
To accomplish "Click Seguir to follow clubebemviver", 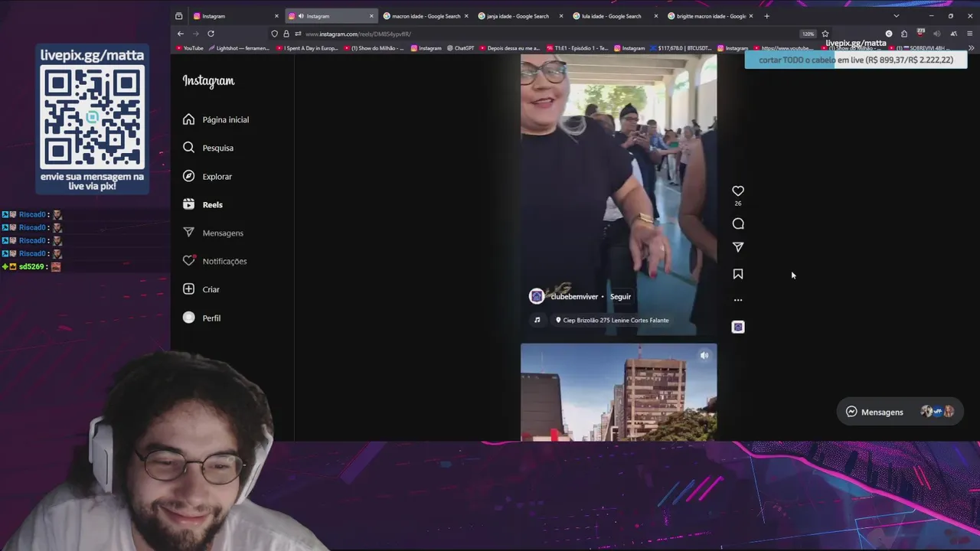I will pyautogui.click(x=620, y=297).
